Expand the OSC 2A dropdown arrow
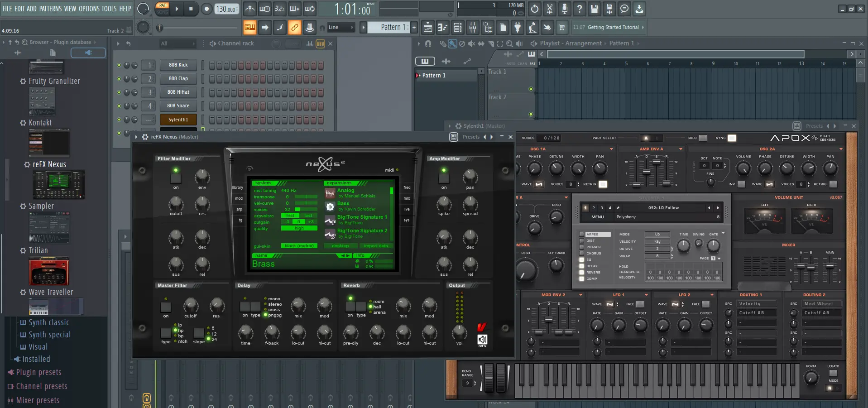868x408 pixels. [841, 149]
